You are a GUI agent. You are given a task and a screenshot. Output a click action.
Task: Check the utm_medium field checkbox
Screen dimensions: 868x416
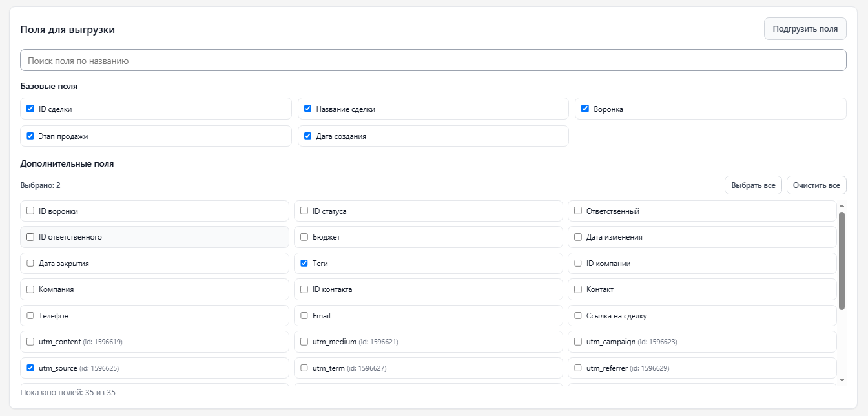coord(304,342)
